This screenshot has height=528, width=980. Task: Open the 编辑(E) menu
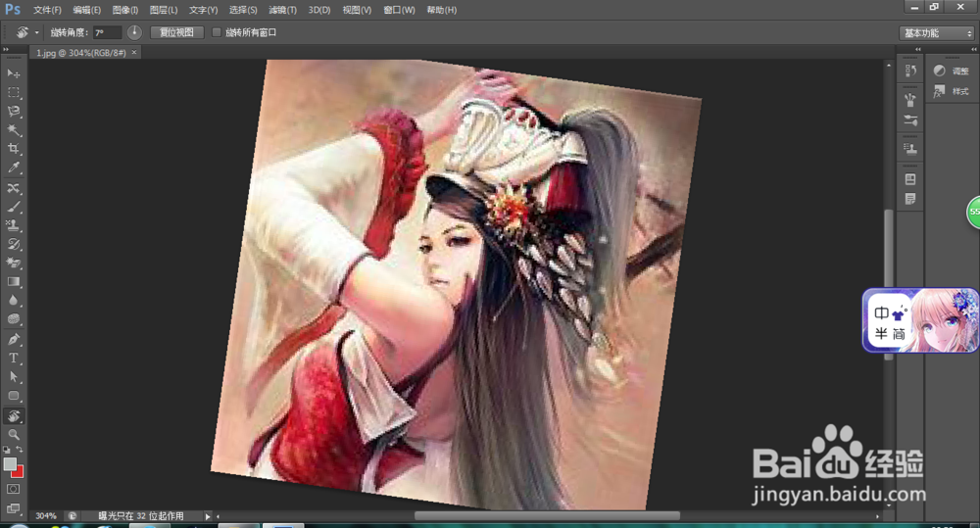87,10
